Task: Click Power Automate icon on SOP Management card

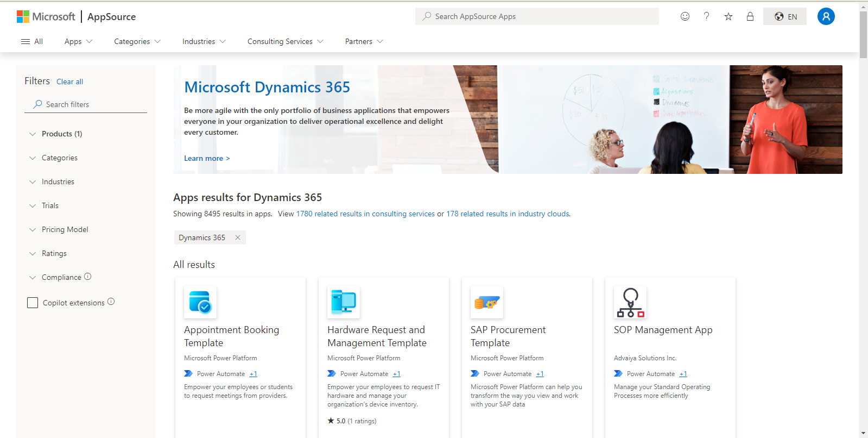Action: coord(618,373)
